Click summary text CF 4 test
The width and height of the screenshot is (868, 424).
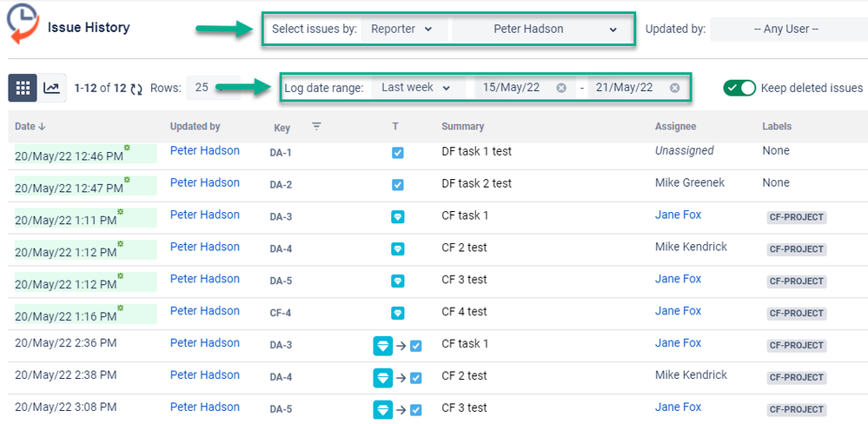(x=465, y=311)
